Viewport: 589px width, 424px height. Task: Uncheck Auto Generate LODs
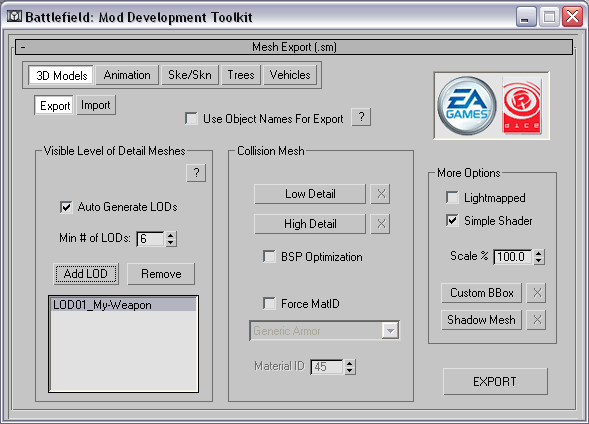pyautogui.click(x=66, y=207)
